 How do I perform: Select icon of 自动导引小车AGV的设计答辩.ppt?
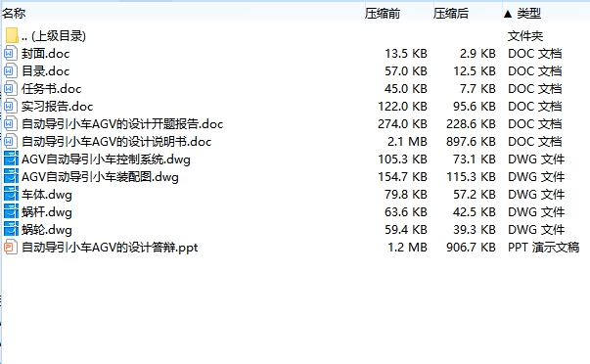point(10,248)
